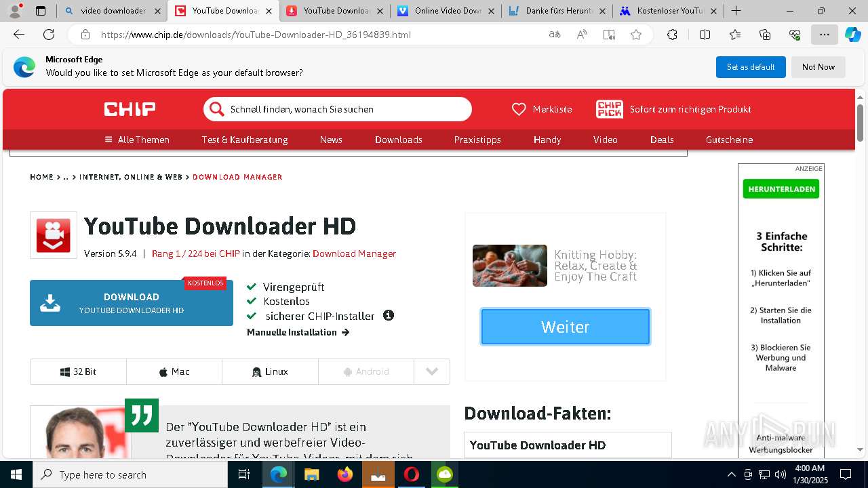Screen dimensions: 868x488
Task: Click Weiter button in ad
Action: click(566, 327)
